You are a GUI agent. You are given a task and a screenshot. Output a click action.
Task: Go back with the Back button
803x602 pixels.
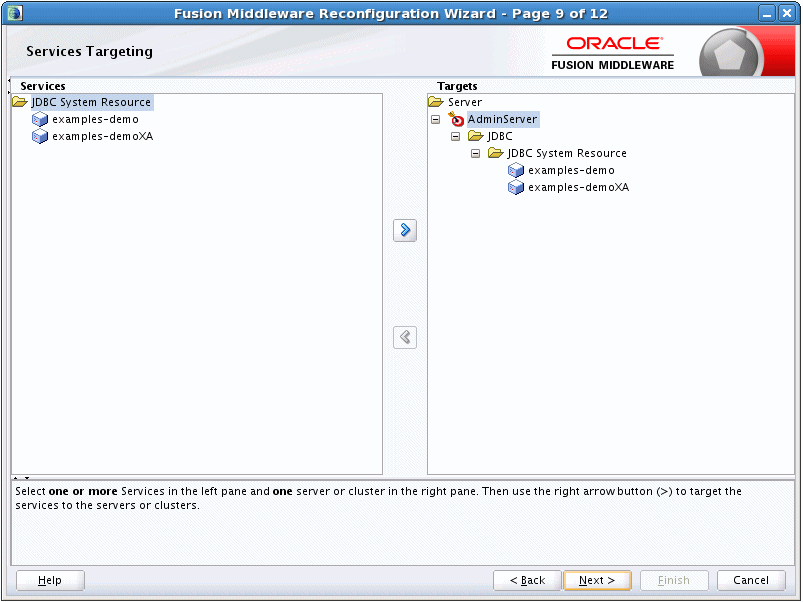click(x=527, y=580)
